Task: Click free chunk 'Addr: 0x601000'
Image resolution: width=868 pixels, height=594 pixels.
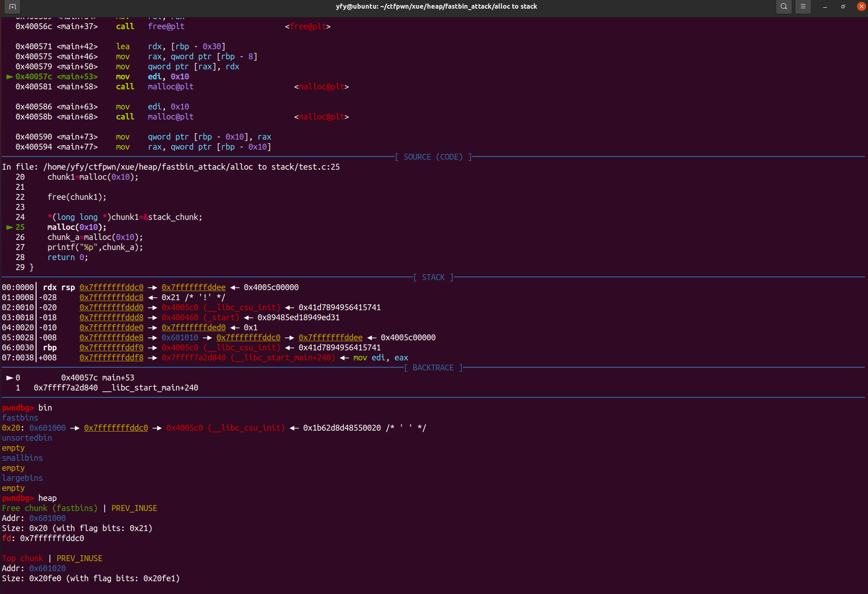Action: [34, 518]
